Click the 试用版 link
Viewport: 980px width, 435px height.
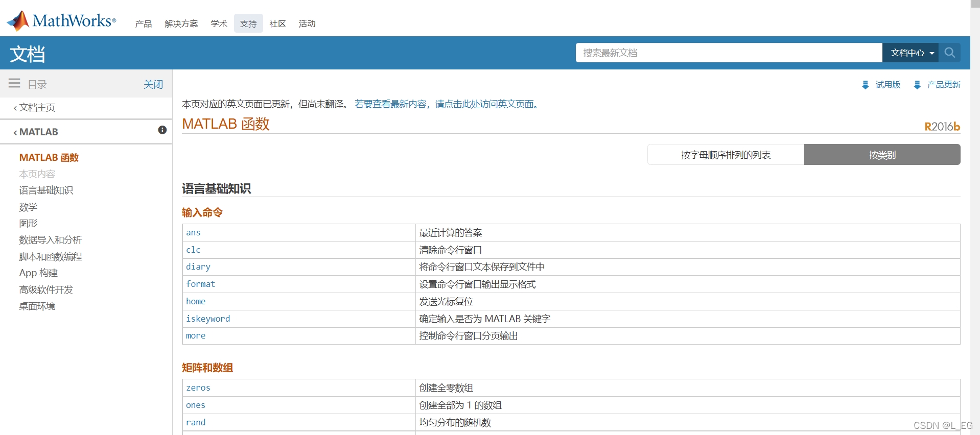click(x=888, y=85)
